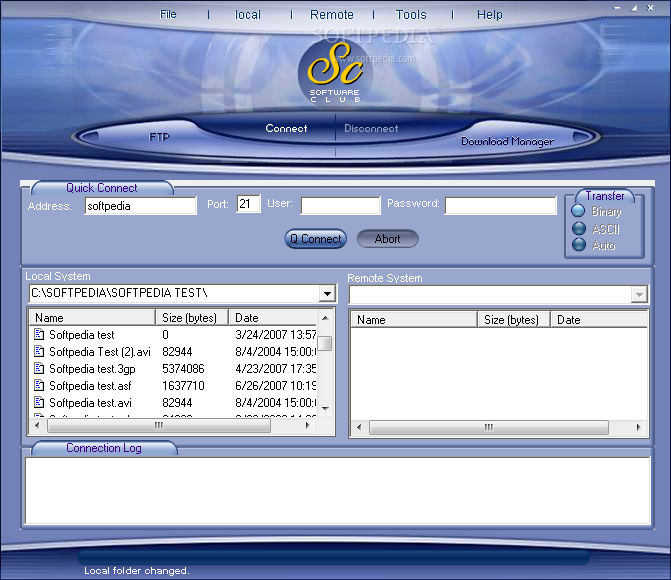Open the Tools menu
Screen dimensions: 671x580
click(x=411, y=15)
